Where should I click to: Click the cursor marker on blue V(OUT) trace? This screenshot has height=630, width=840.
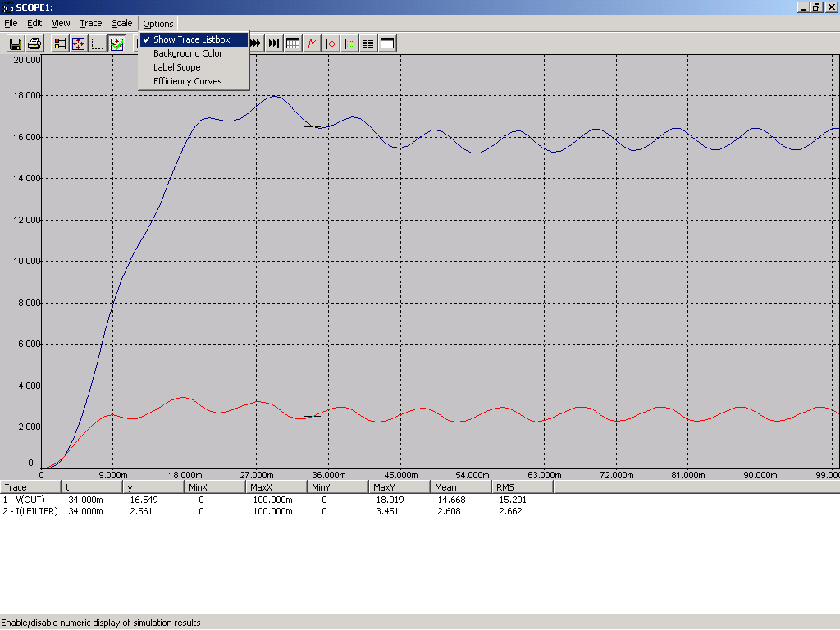313,127
